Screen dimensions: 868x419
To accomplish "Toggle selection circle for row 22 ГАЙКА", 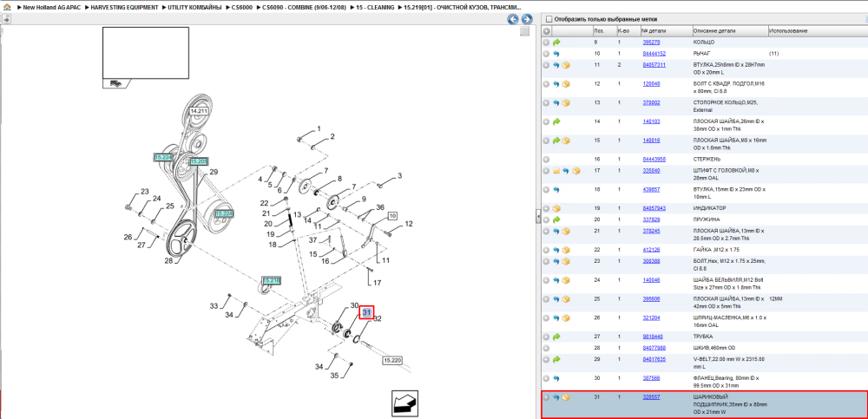I will (546, 250).
